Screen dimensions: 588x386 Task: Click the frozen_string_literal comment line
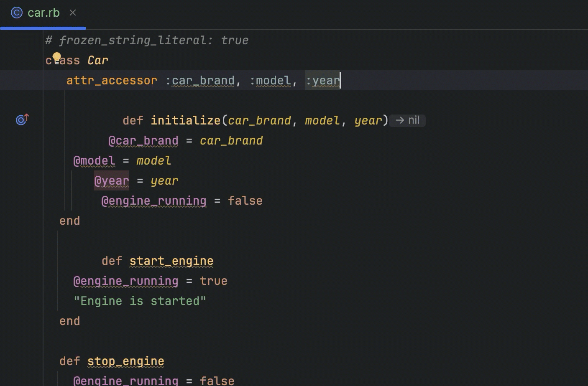point(146,40)
